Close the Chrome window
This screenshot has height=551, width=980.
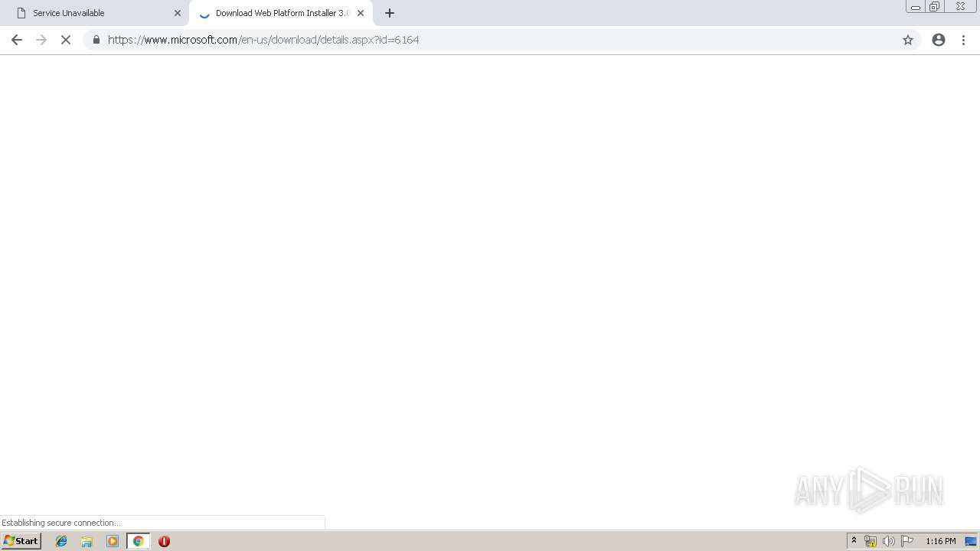(x=960, y=7)
